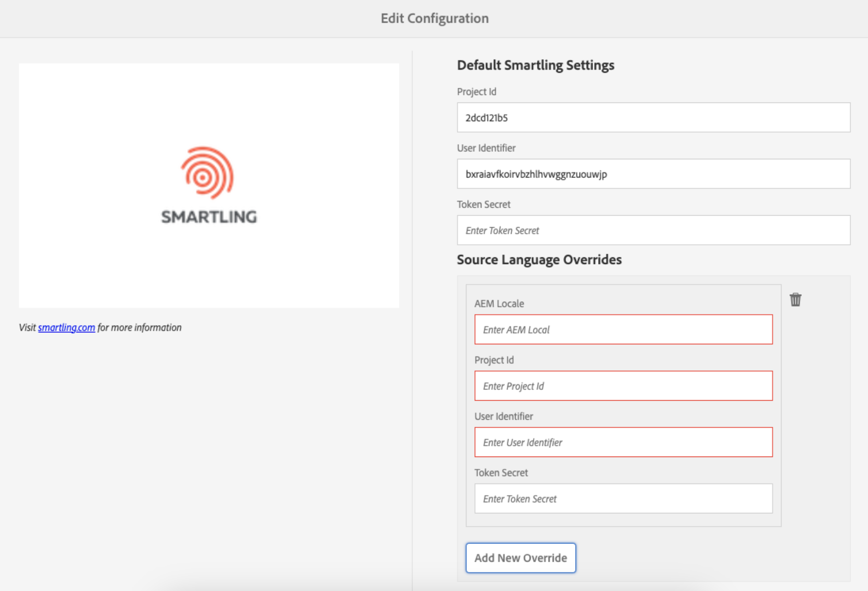
Task: Click the Add New Override button
Action: click(x=521, y=558)
